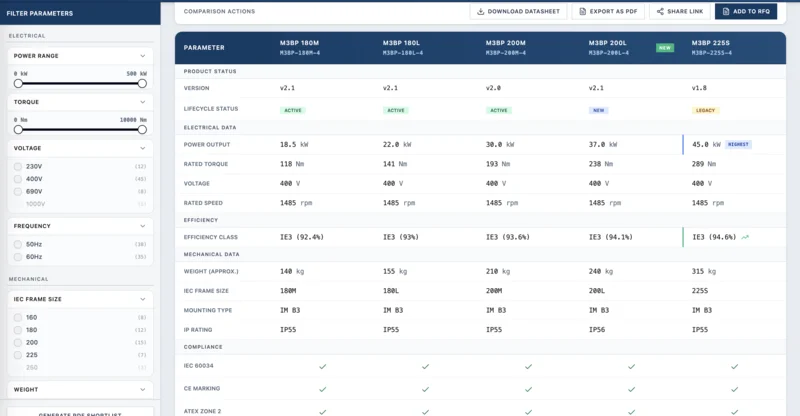The width and height of the screenshot is (800, 416).
Task: Check the 50Hz frequency filter
Action: click(x=18, y=244)
